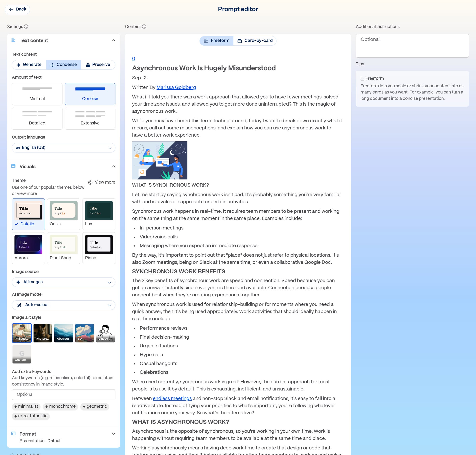This screenshot has height=455, width=476.
Task: Click the Content info icon
Action: pos(144,27)
